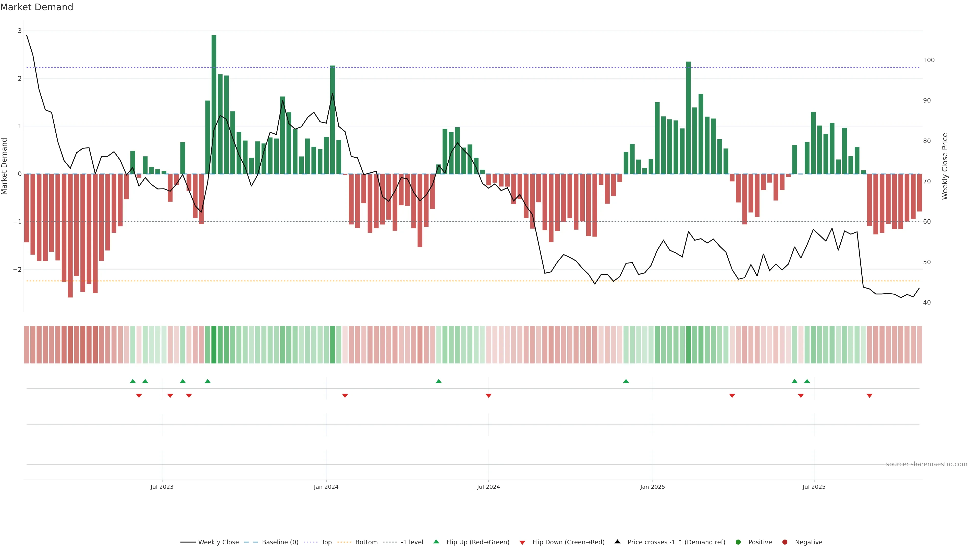Click the flip-up marker just before Jan 2025
Viewport: 980px width, 551px height.
pyautogui.click(x=626, y=381)
